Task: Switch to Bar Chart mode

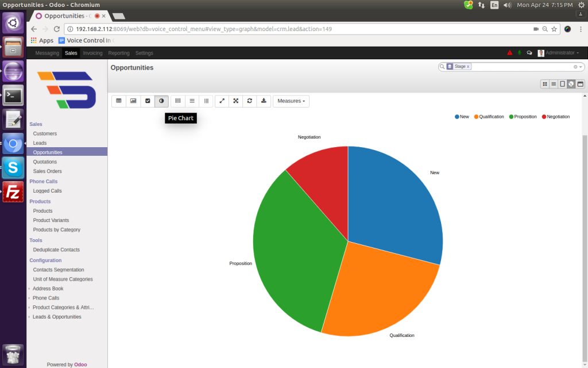Action: (x=133, y=101)
